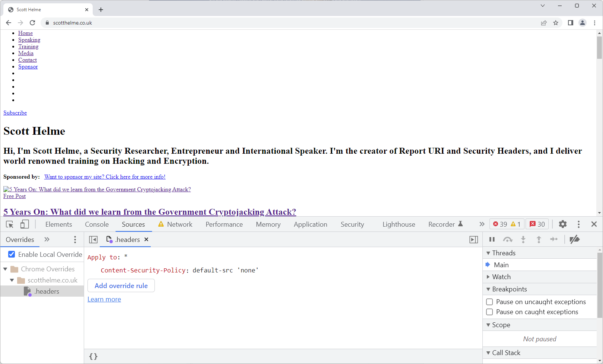Click the step over next function call icon
The image size is (603, 364).
tap(508, 239)
